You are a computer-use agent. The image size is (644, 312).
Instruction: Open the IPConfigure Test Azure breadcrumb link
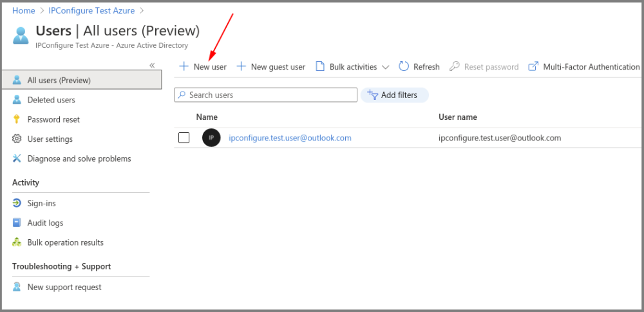coord(91,11)
